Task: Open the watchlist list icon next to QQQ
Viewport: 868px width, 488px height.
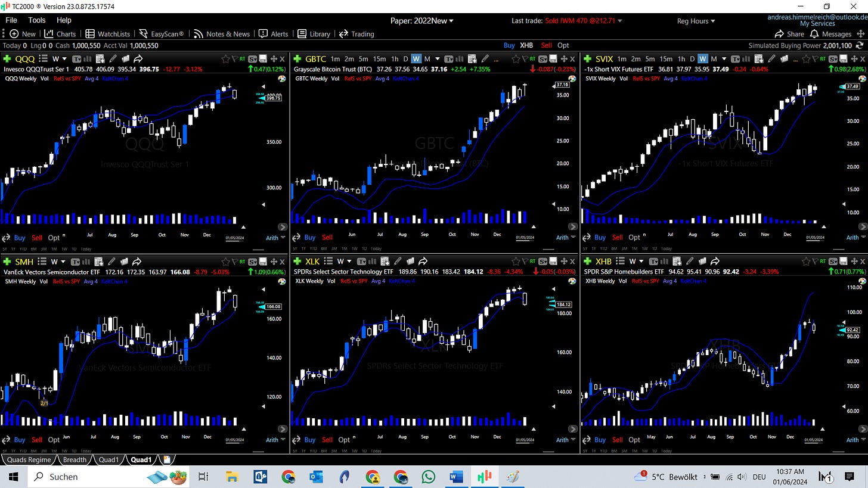Action: 44,59
